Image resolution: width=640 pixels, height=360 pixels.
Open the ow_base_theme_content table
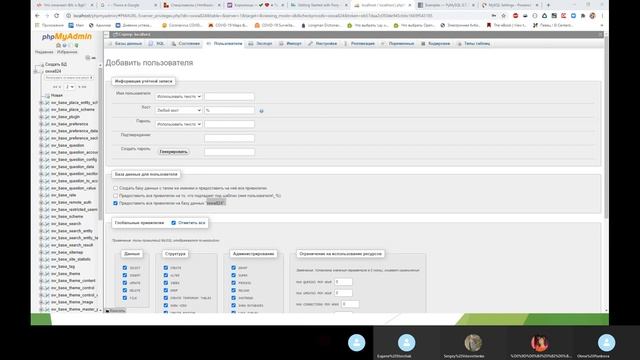point(73,281)
